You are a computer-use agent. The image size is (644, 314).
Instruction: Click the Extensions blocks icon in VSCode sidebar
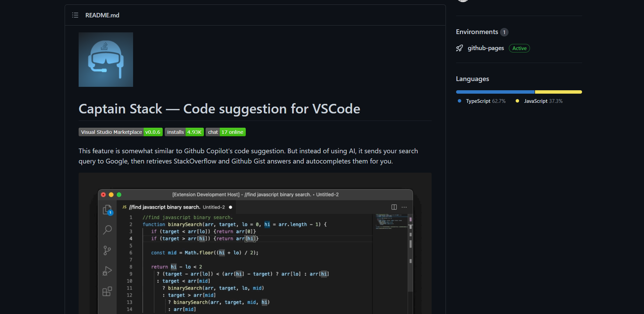click(107, 292)
